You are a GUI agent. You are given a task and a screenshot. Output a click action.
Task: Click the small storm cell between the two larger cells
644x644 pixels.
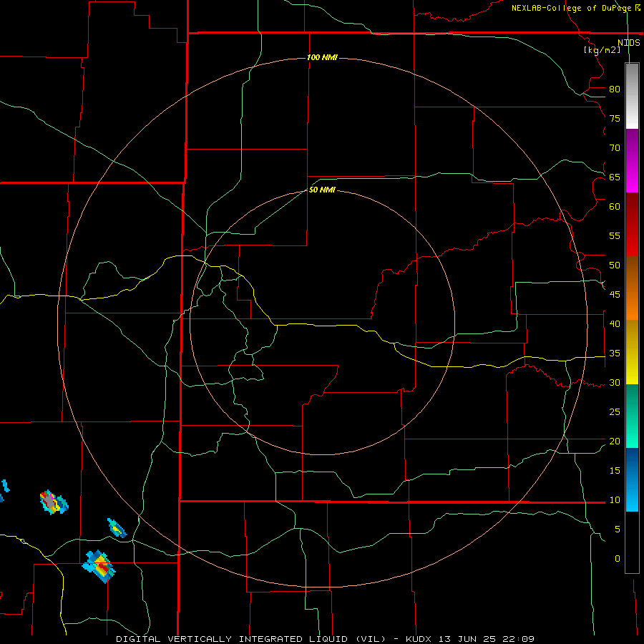[117, 528]
